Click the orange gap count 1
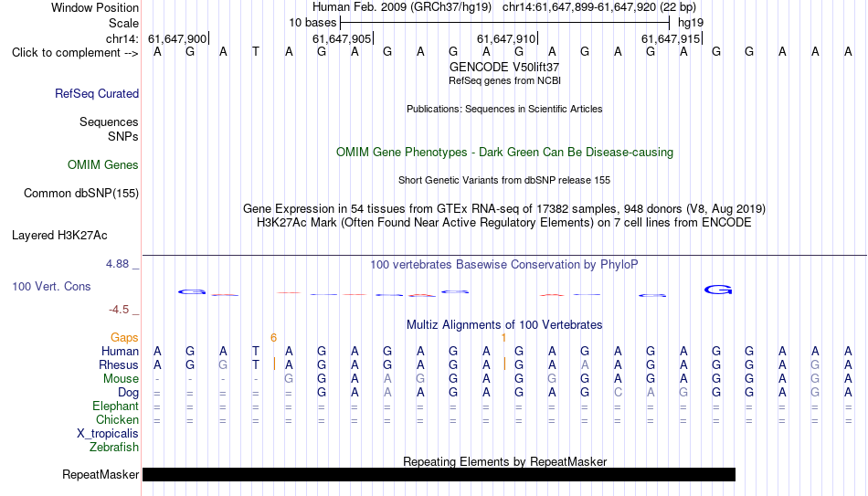 pyautogui.click(x=503, y=338)
